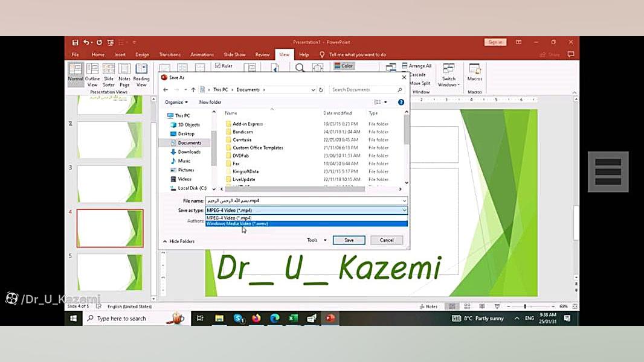Viewport: 644px width, 362px height.
Task: Sort files by the Date modified column
Action: click(337, 113)
